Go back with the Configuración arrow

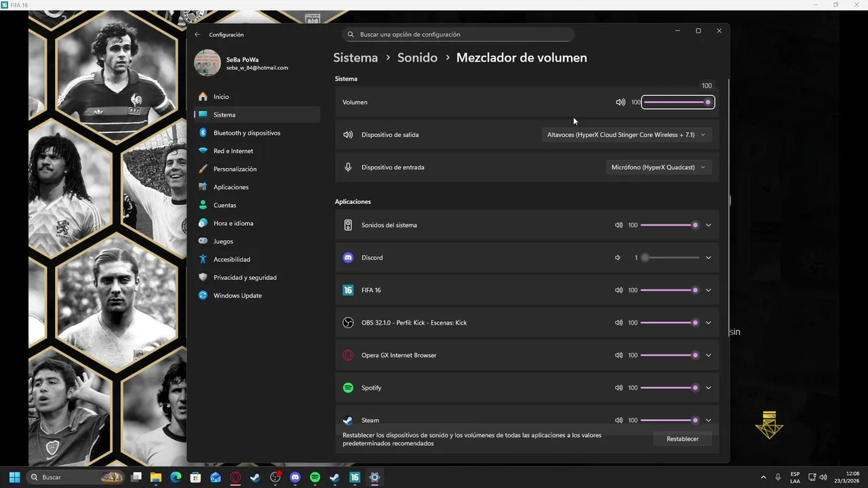coord(197,35)
